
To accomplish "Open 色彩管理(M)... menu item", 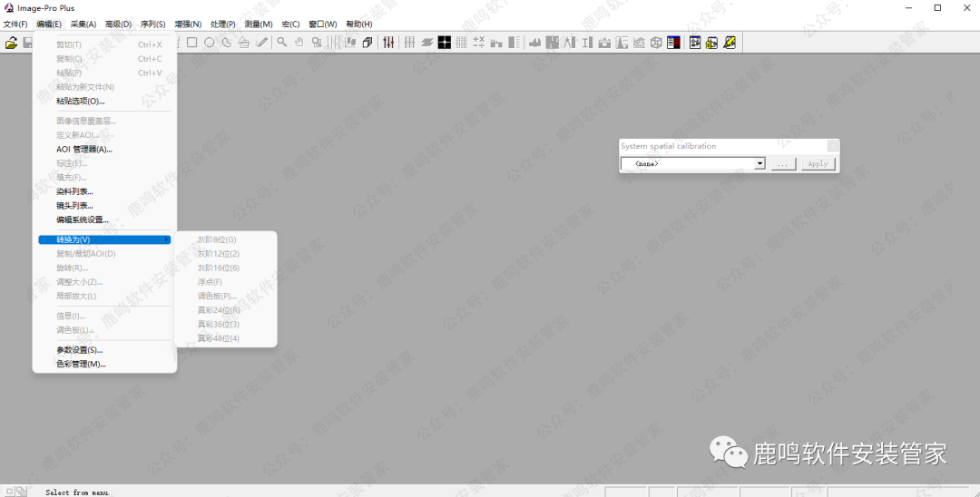I will click(81, 364).
